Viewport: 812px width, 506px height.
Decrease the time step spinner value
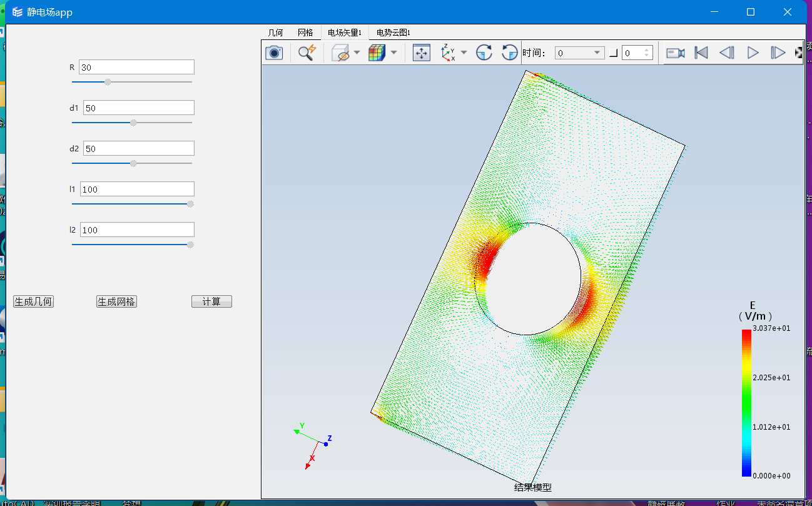647,56
